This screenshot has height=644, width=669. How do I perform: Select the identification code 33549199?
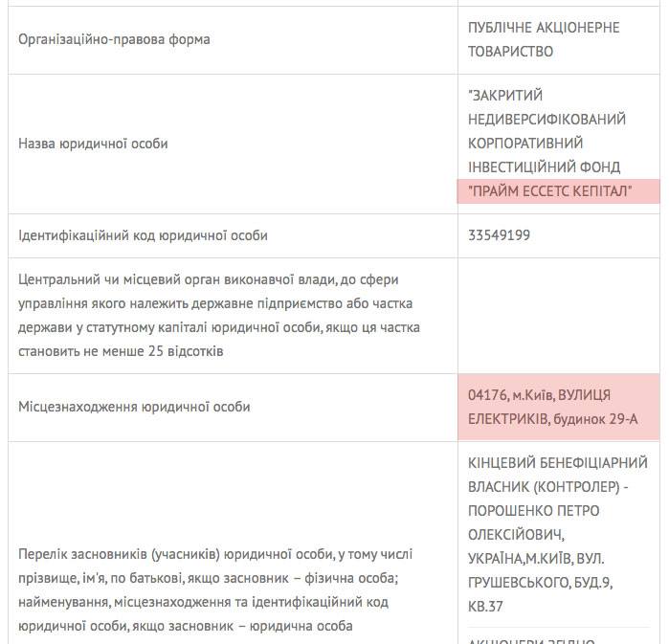499,235
